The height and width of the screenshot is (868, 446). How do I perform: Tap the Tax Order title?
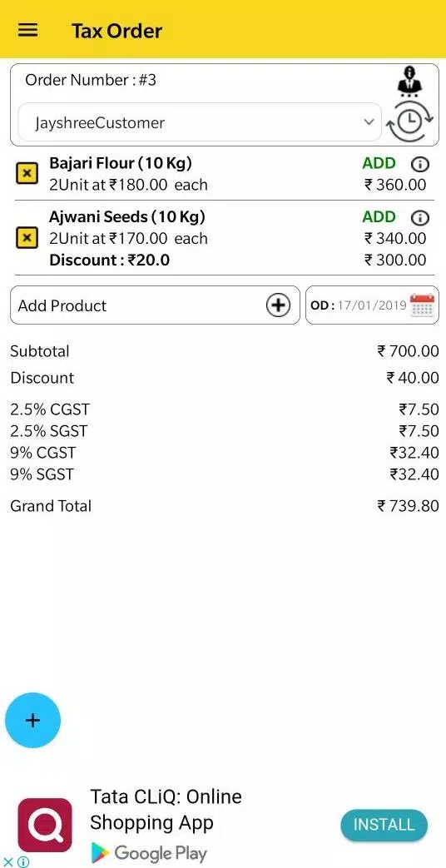[116, 31]
